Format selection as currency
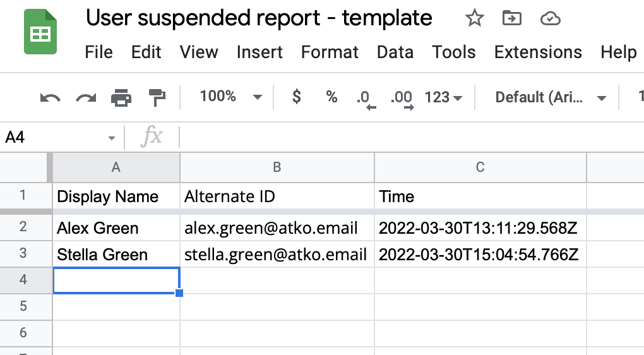Image resolution: width=644 pixels, height=355 pixels. [x=296, y=97]
